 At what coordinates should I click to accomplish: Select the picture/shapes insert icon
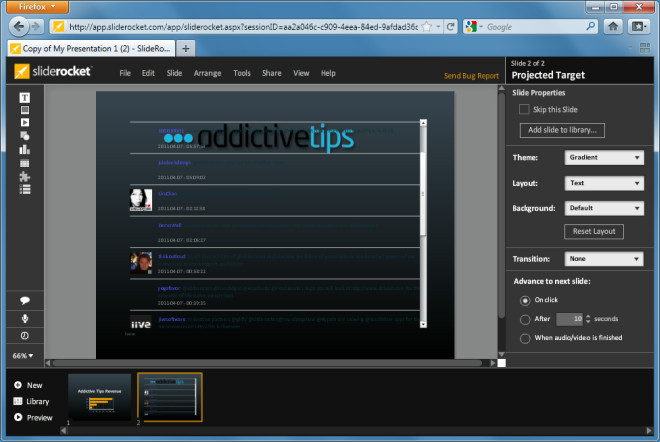tap(25, 136)
